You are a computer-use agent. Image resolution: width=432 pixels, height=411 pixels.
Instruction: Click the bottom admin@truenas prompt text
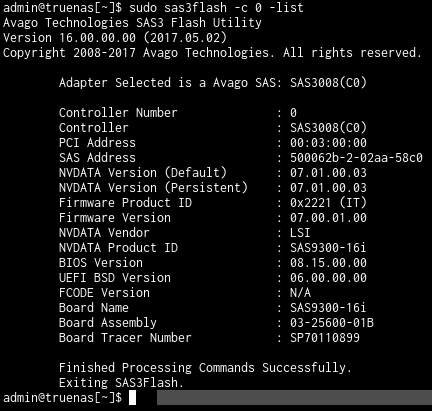click(63, 398)
